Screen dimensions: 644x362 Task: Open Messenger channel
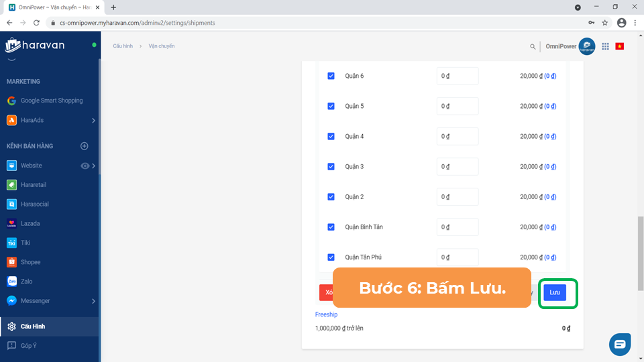point(36,301)
